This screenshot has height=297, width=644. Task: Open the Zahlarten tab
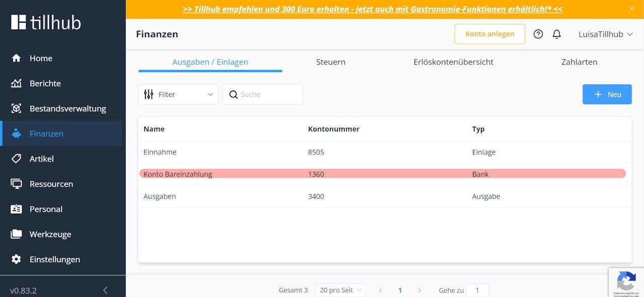579,62
